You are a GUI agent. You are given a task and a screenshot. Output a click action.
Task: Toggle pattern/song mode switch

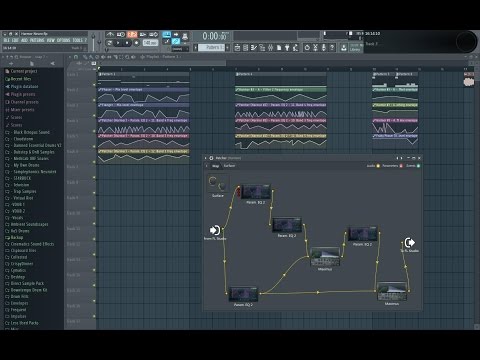click(109, 43)
